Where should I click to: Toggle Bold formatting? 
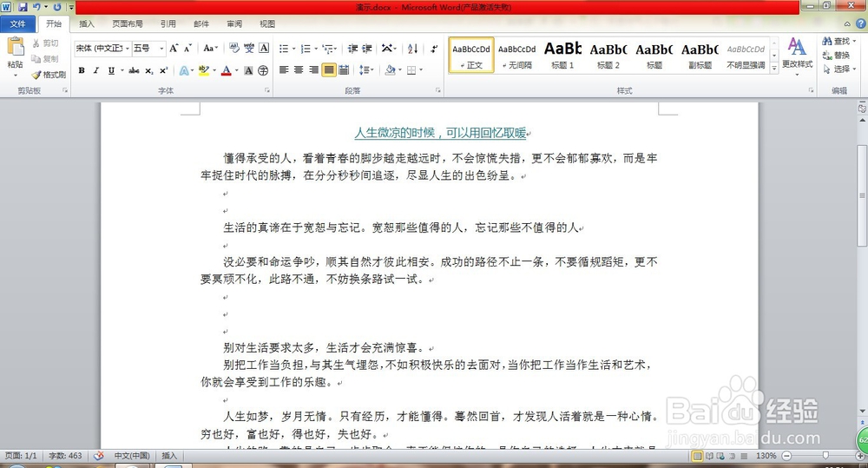tap(82, 70)
